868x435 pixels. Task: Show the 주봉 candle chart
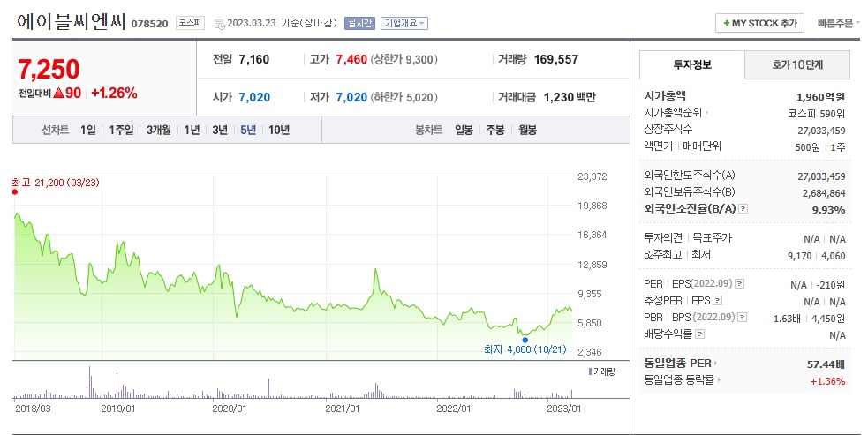[495, 130]
